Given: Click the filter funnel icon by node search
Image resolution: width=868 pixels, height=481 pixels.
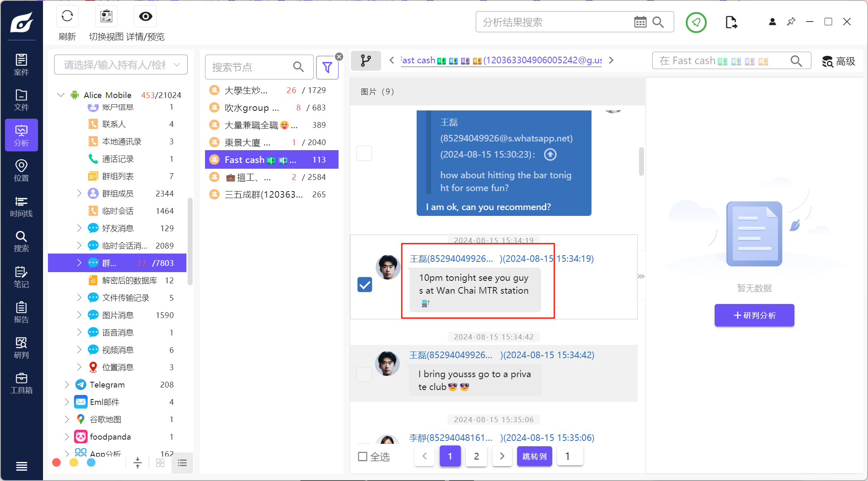Looking at the screenshot, I should point(327,67).
